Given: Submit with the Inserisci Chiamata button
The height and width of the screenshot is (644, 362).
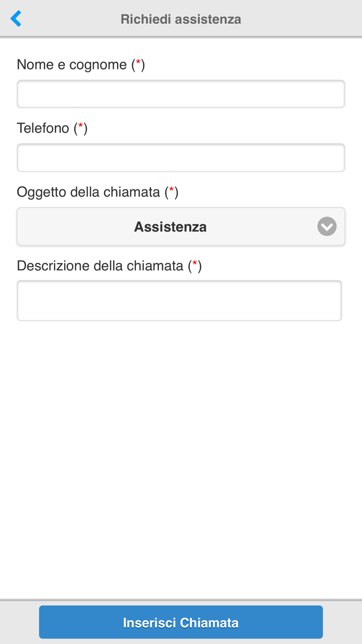Looking at the screenshot, I should coord(181,622).
